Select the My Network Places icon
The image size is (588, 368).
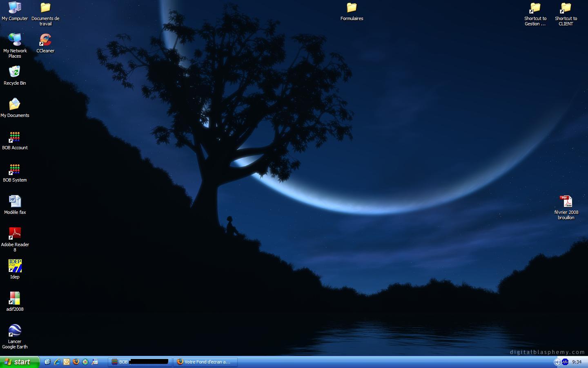(x=15, y=46)
